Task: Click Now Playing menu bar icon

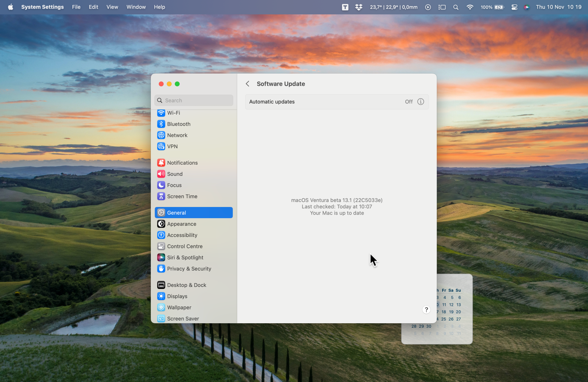Action: click(x=428, y=7)
